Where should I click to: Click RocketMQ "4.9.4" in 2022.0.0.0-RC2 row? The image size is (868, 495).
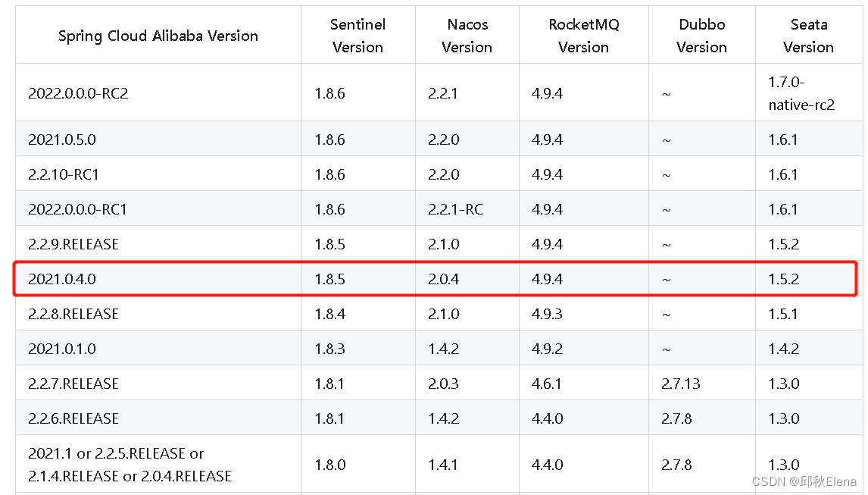[547, 93]
